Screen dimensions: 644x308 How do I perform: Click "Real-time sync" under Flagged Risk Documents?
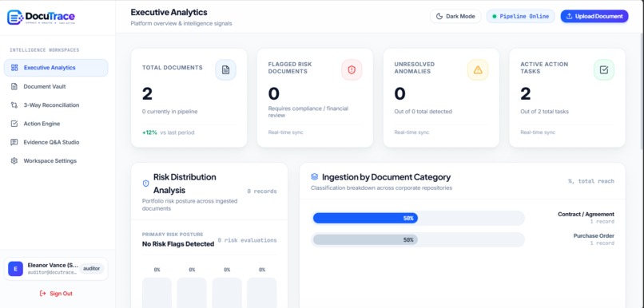[x=285, y=132]
